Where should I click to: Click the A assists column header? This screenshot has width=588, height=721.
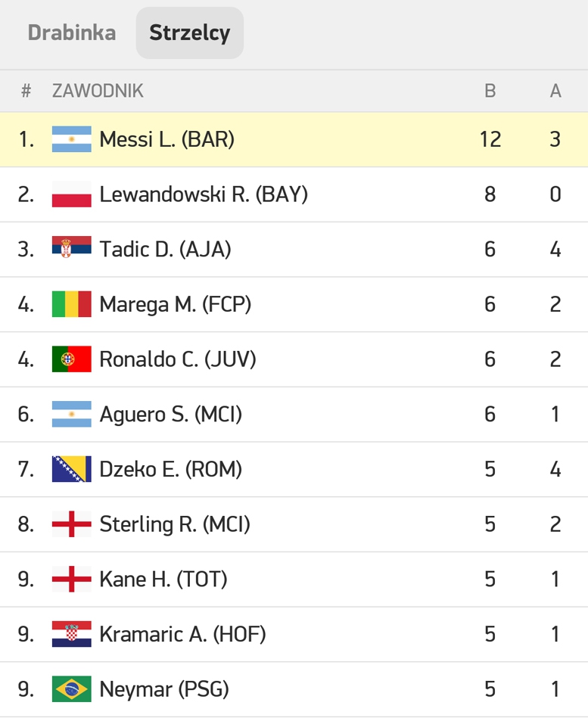point(555,91)
